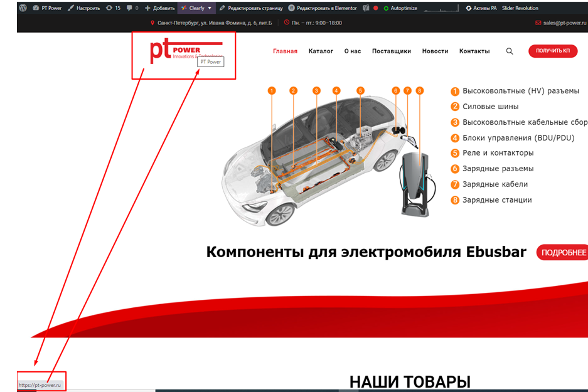Image resolution: width=588 pixels, height=392 pixels.
Task: Click marker 5 above the car
Action: pyautogui.click(x=360, y=91)
